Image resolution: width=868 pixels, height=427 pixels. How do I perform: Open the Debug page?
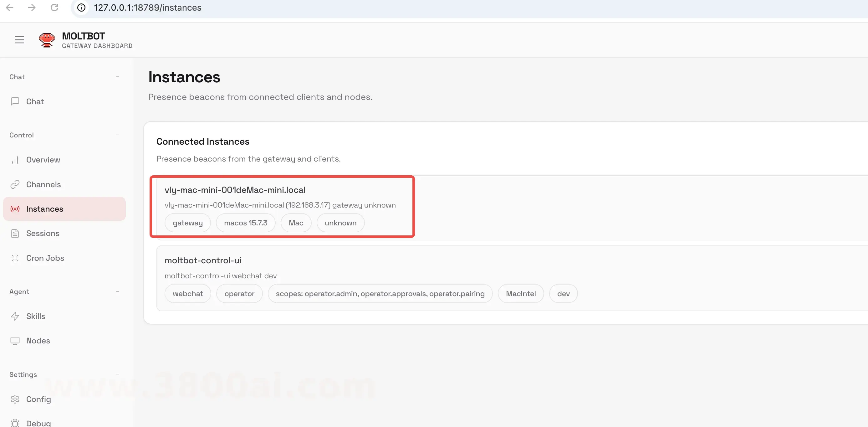click(38, 423)
